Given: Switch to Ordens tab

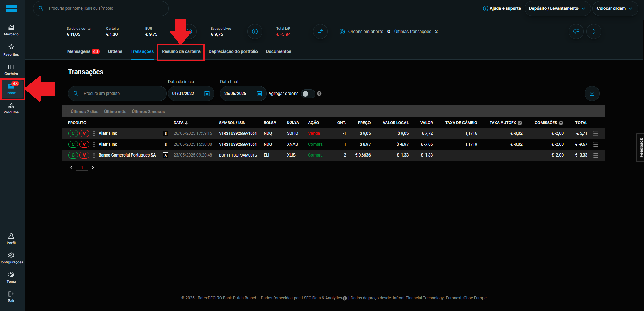Looking at the screenshot, I should click(115, 51).
